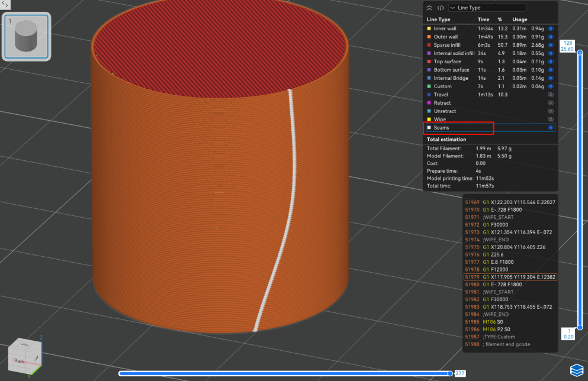Hide Sparse infill with its eye icon
The image size is (588, 381).
550,45
